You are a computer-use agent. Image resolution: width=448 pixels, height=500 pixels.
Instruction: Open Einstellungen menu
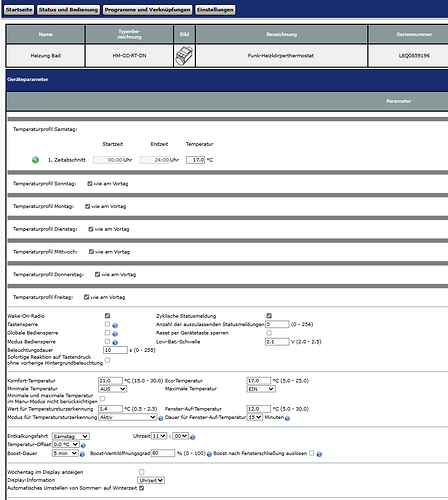click(x=215, y=10)
